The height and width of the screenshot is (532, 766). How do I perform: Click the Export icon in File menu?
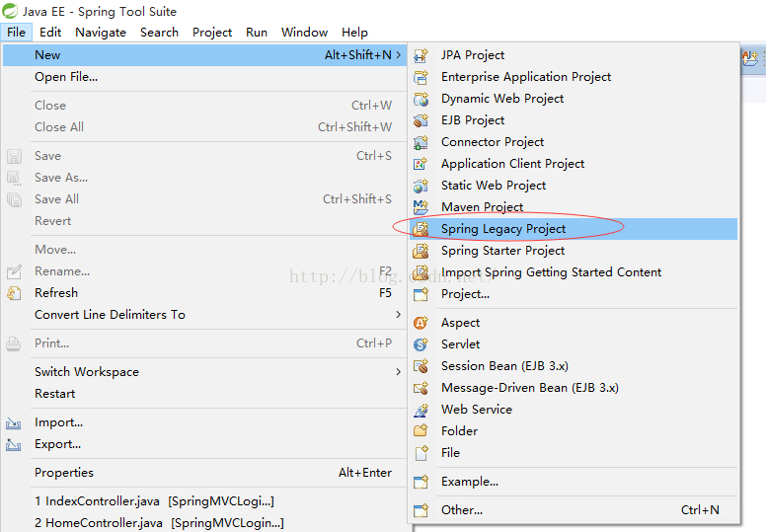14,444
